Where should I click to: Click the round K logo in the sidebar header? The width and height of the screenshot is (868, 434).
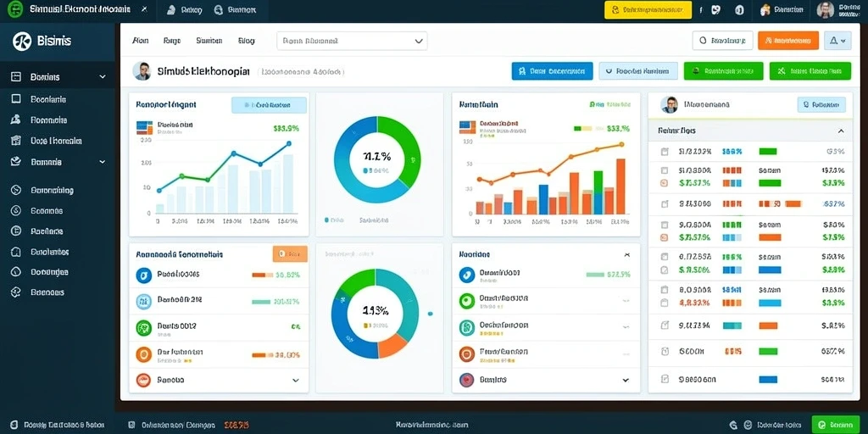click(x=21, y=41)
